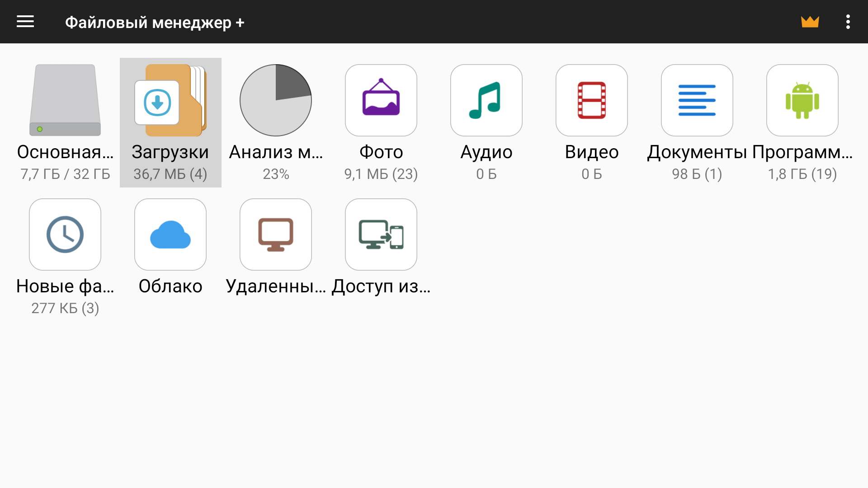Open the Фото picture icon
The width and height of the screenshot is (868, 488).
click(x=381, y=100)
